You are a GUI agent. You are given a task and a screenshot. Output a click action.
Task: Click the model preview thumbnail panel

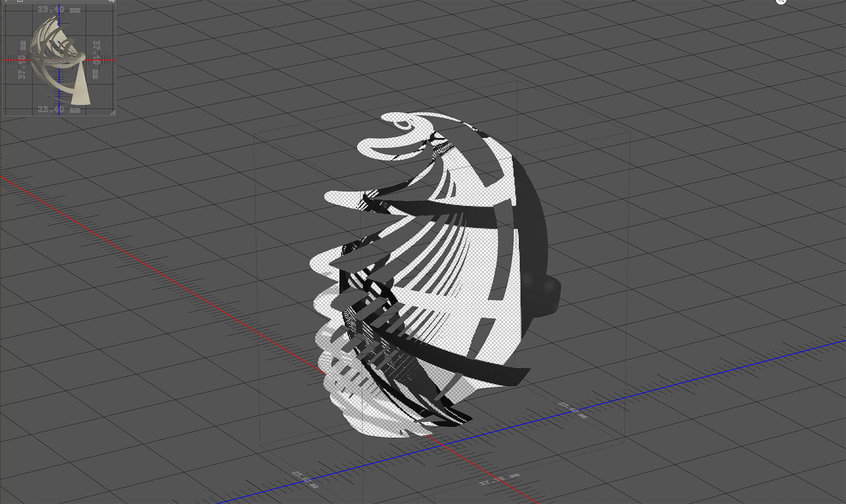pyautogui.click(x=59, y=59)
